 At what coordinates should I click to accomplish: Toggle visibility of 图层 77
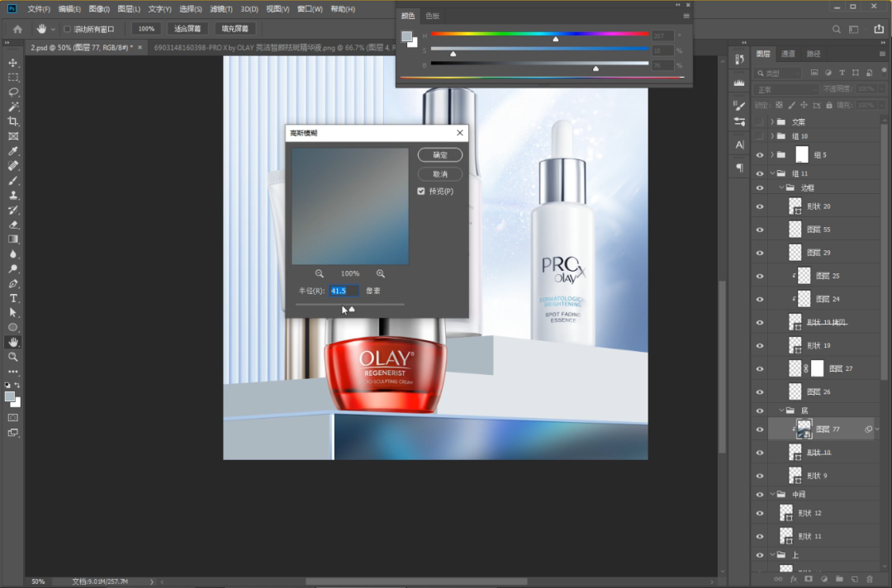pos(760,429)
